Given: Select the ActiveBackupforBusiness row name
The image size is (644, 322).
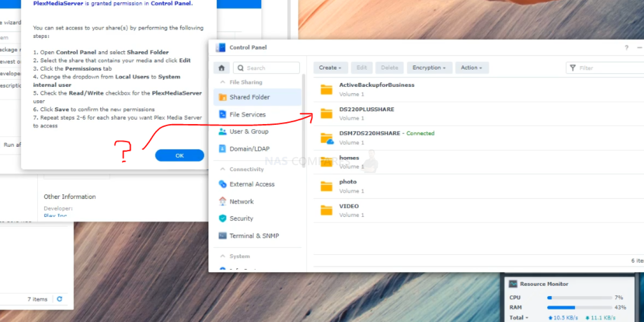Looking at the screenshot, I should (377, 85).
